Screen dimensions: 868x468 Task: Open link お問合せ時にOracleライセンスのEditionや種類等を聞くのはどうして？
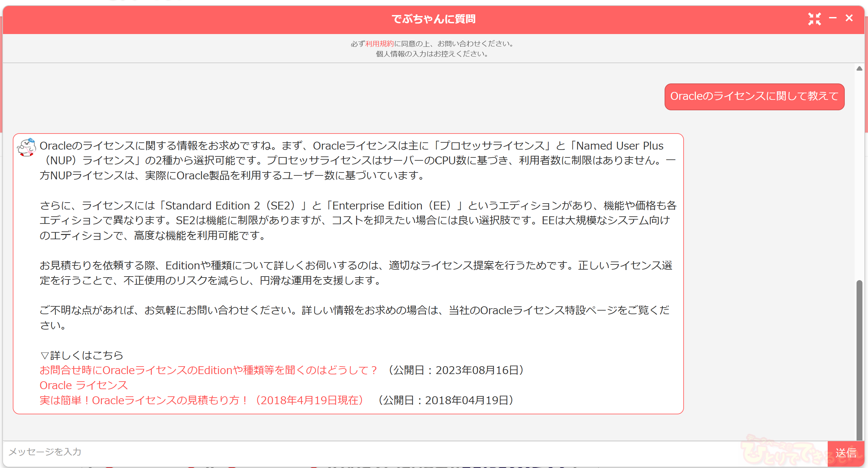(209, 370)
